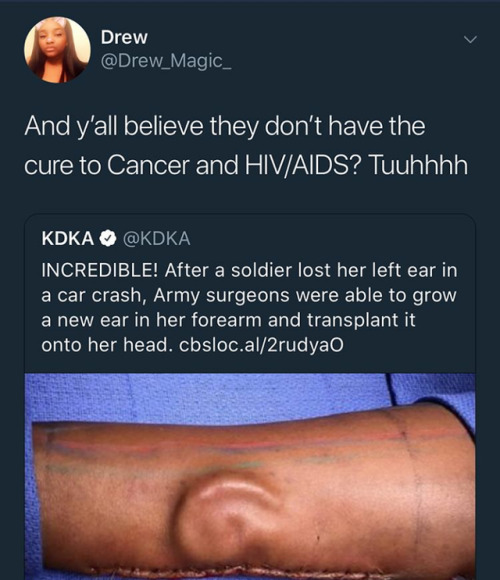Click 'onto her head.' in quoted tweet
The height and width of the screenshot is (580, 500).
click(x=105, y=345)
